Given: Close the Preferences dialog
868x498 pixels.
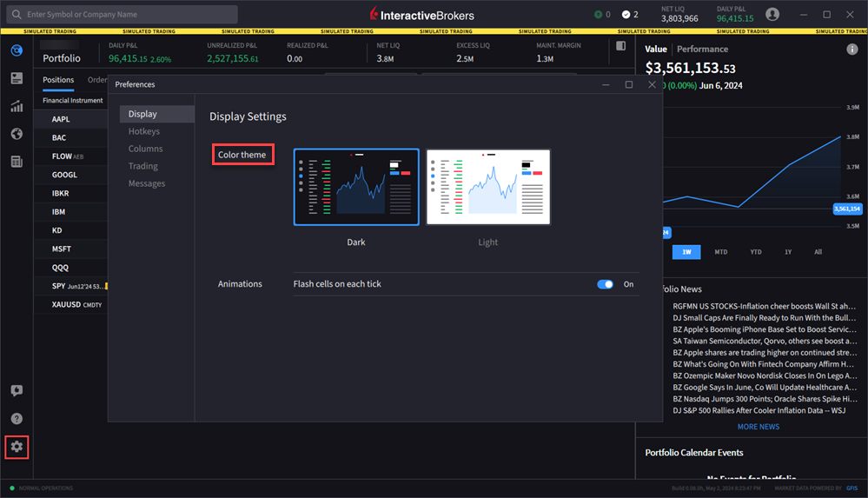Looking at the screenshot, I should coord(653,84).
